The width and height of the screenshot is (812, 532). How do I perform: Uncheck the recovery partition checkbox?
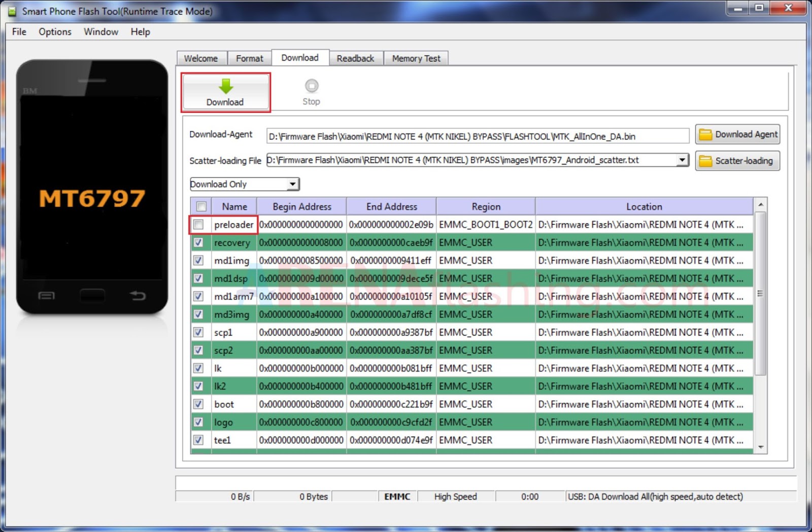(x=198, y=243)
